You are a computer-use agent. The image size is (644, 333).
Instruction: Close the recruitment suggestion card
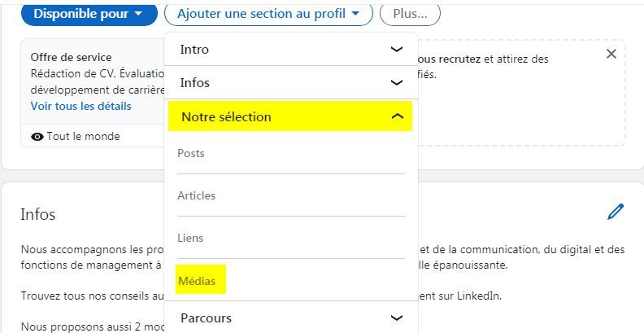point(611,54)
